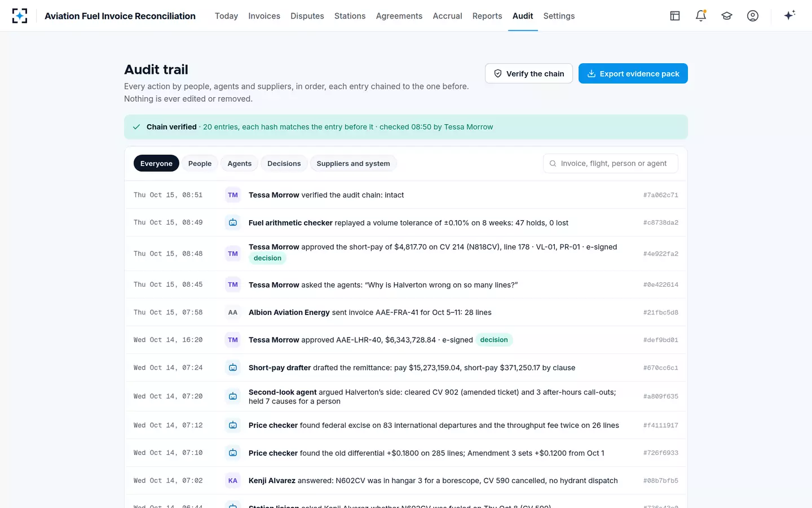
Task: Click the agent icon on the 07:10 Price checker row
Action: click(x=233, y=453)
